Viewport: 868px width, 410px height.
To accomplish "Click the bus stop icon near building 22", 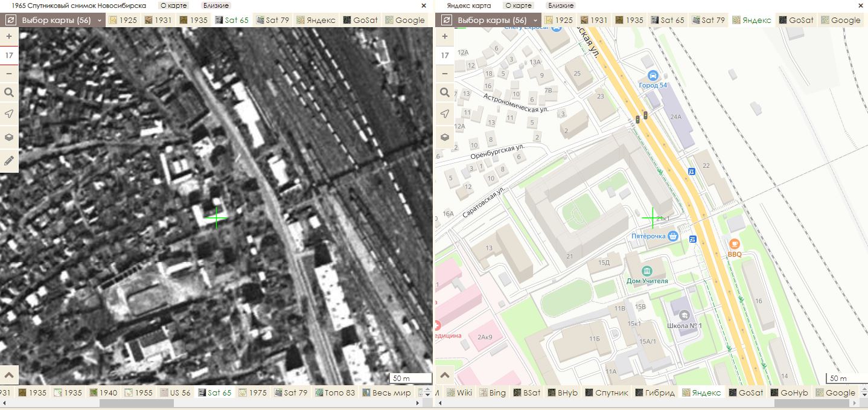I will pos(692,172).
